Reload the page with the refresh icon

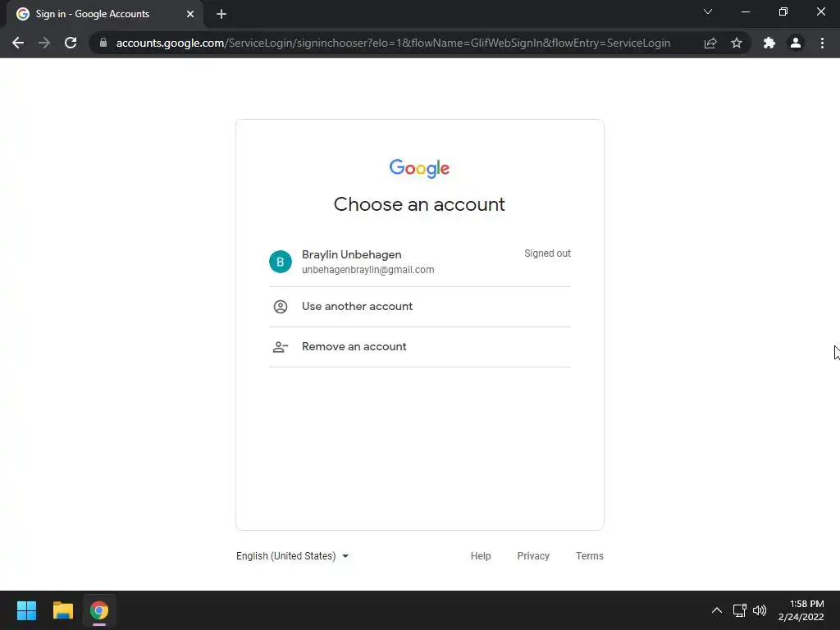tap(71, 43)
